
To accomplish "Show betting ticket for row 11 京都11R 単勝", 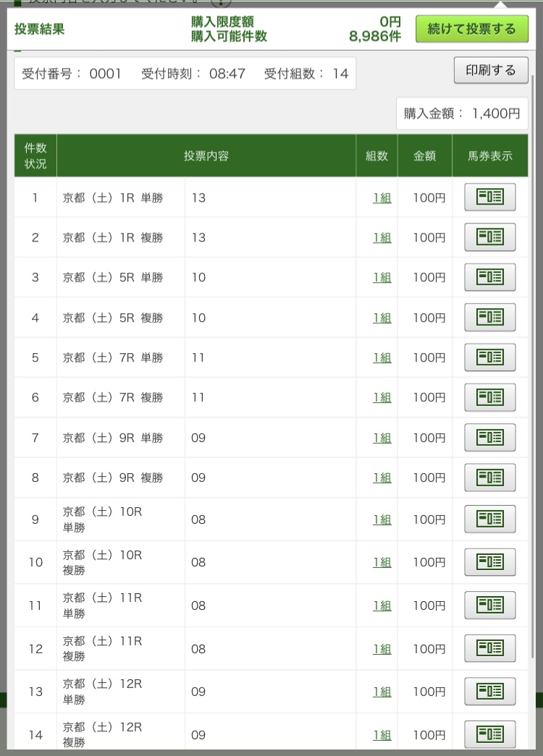I will coord(489,606).
